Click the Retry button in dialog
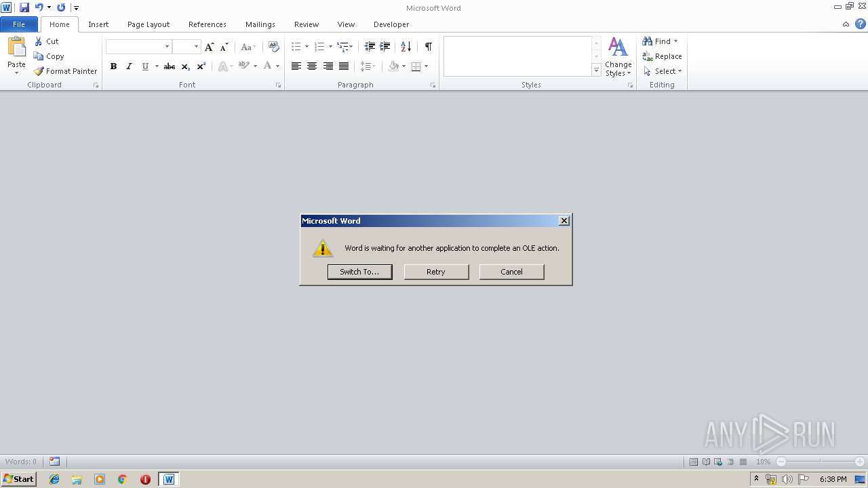This screenshot has width=868, height=488. [436, 272]
